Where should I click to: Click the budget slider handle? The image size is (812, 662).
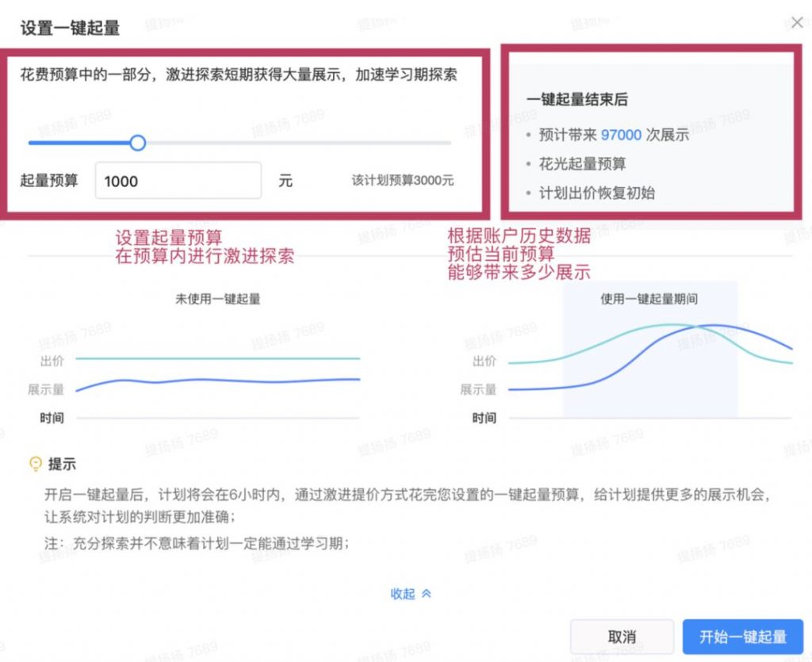tap(137, 143)
